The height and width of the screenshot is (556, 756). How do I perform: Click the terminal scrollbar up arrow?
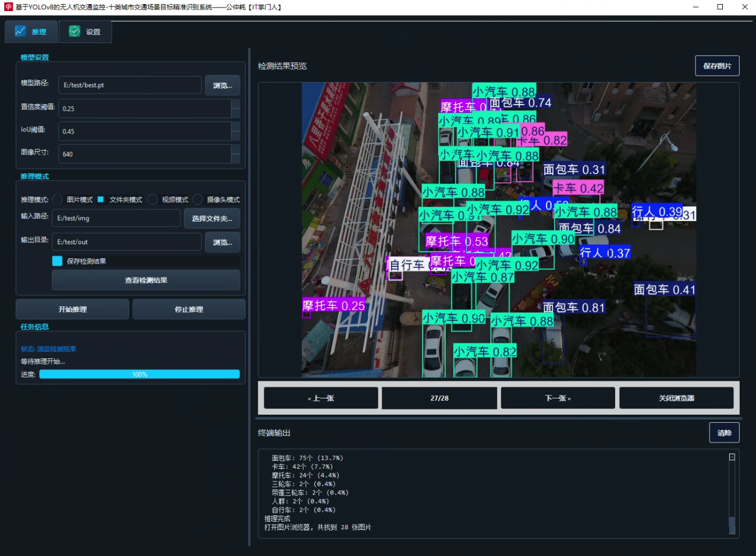pyautogui.click(x=732, y=457)
